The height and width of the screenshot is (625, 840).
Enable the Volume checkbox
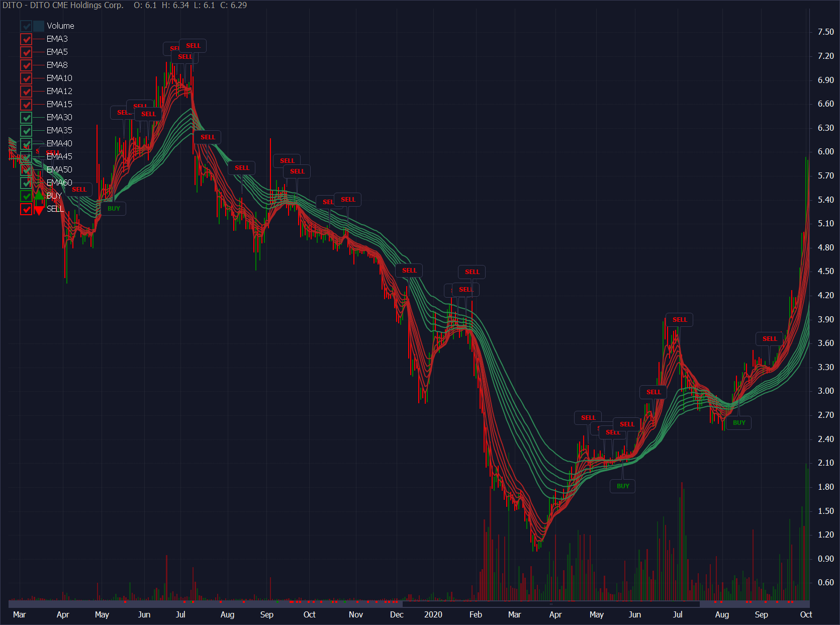tap(26, 26)
